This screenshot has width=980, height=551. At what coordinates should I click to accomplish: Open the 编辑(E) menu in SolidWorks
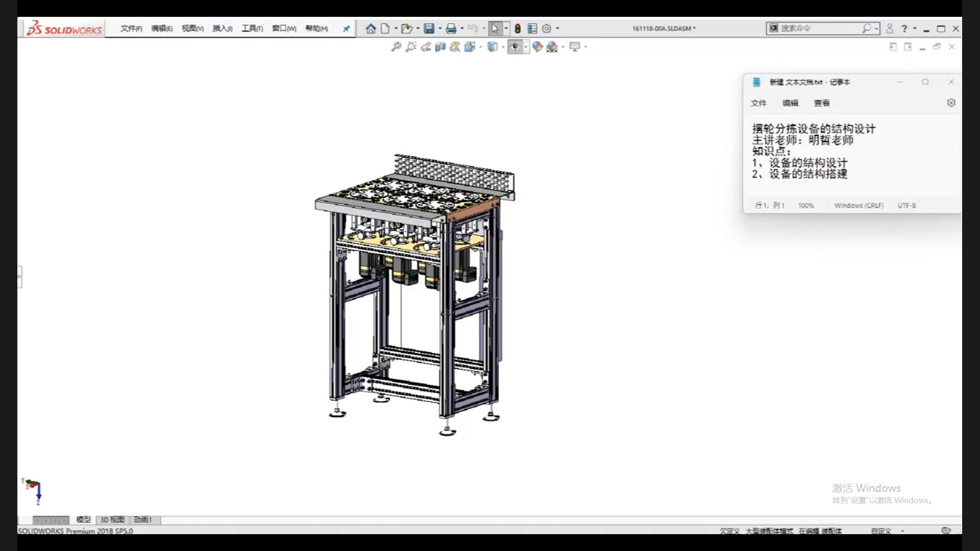click(162, 29)
